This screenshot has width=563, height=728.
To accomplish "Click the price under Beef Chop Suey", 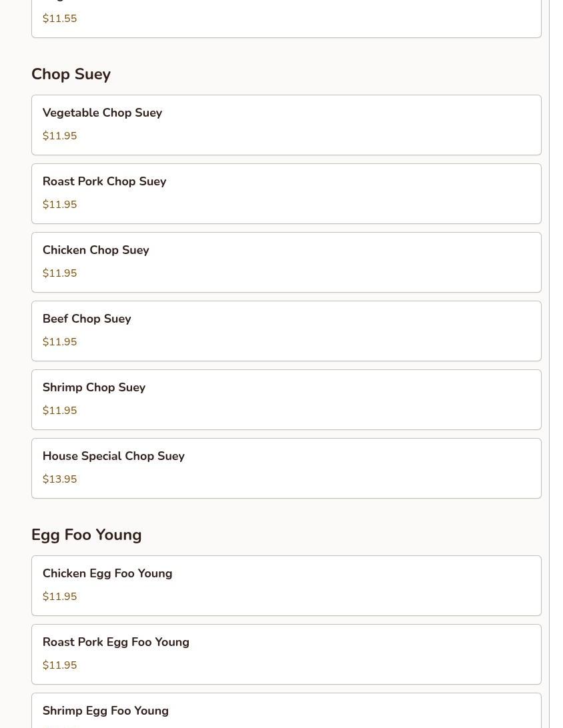I will tap(59, 342).
